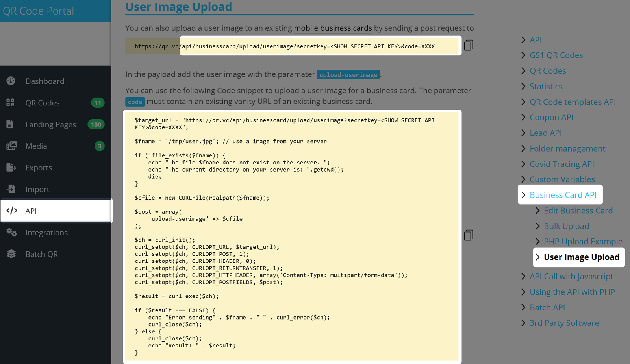Collapse the Business Card API chevron
This screenshot has width=630, height=364.
pos(523,195)
